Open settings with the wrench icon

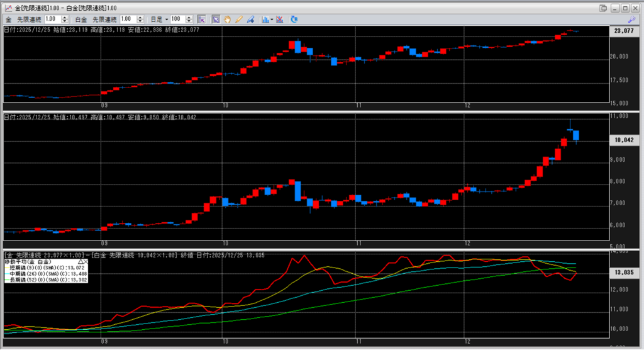pyautogui.click(x=631, y=20)
